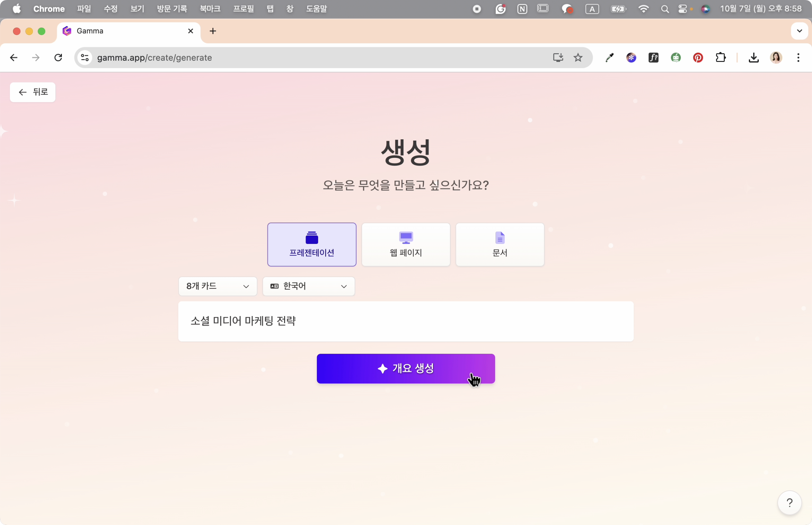Open the eyedropper color picker extension
The image size is (812, 525).
click(x=609, y=58)
